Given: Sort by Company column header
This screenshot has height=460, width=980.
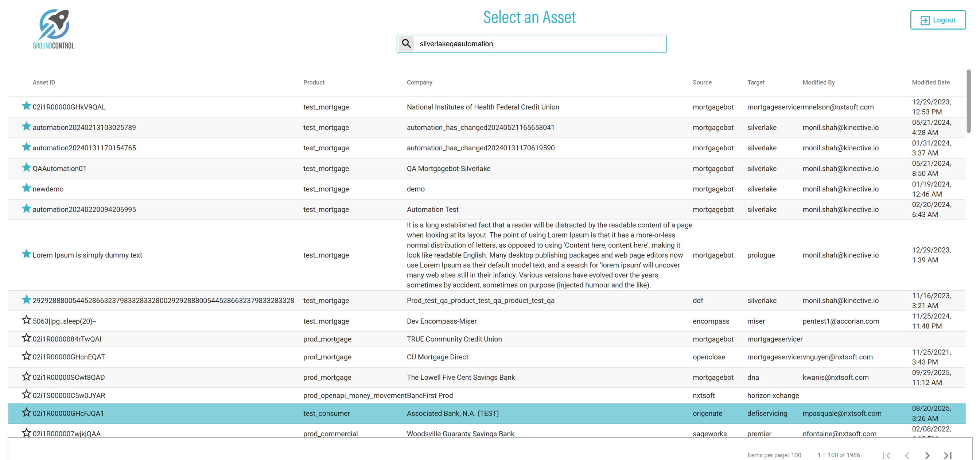Looking at the screenshot, I should click(x=419, y=82).
